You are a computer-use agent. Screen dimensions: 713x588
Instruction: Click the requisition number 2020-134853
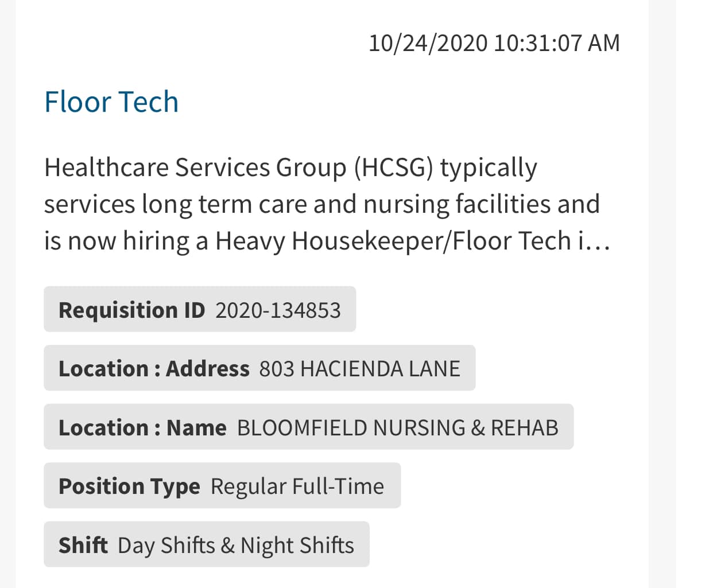(x=278, y=310)
